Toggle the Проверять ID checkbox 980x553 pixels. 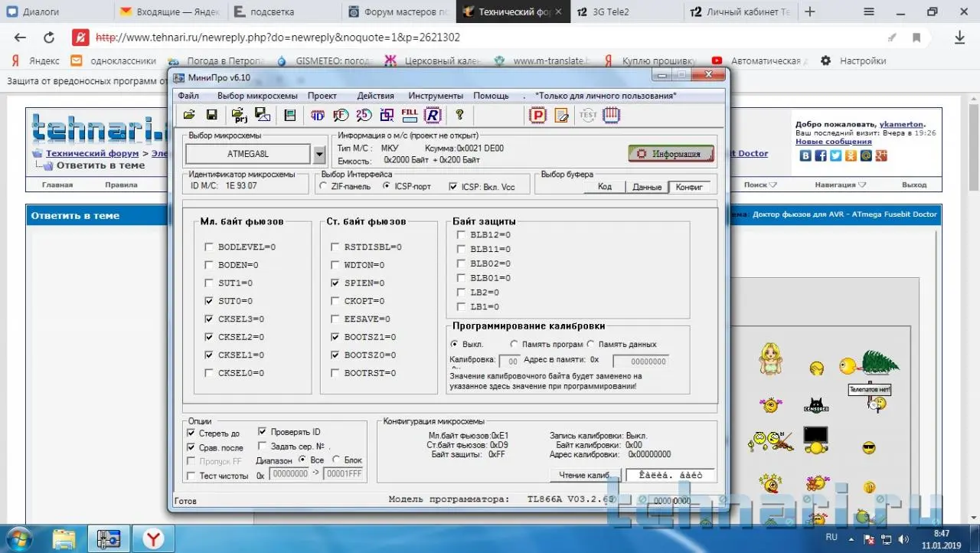click(263, 431)
